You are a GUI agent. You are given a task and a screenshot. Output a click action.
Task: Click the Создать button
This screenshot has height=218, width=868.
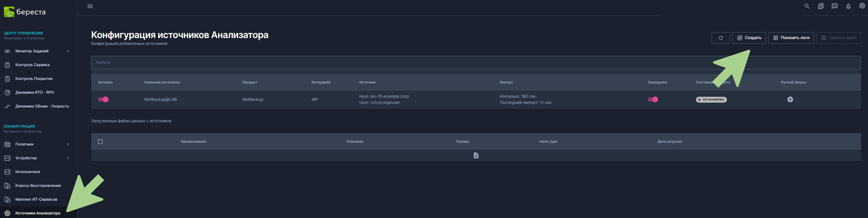[x=749, y=38]
